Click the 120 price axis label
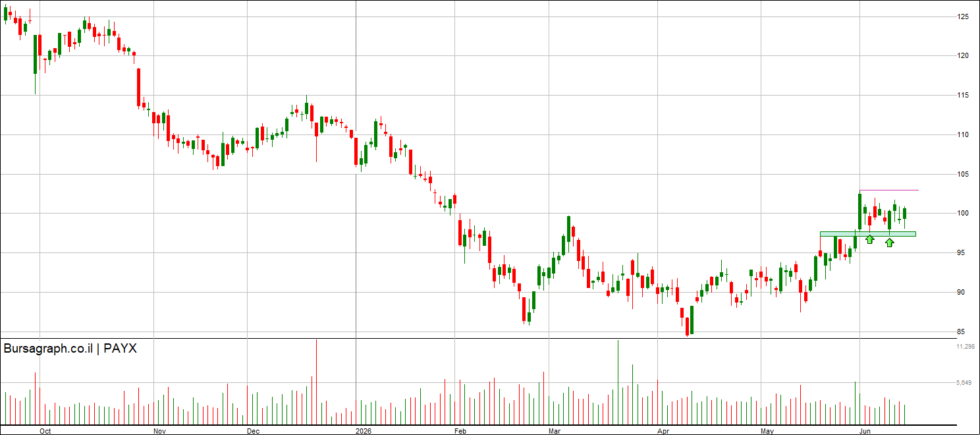980x435 pixels. pos(963,56)
